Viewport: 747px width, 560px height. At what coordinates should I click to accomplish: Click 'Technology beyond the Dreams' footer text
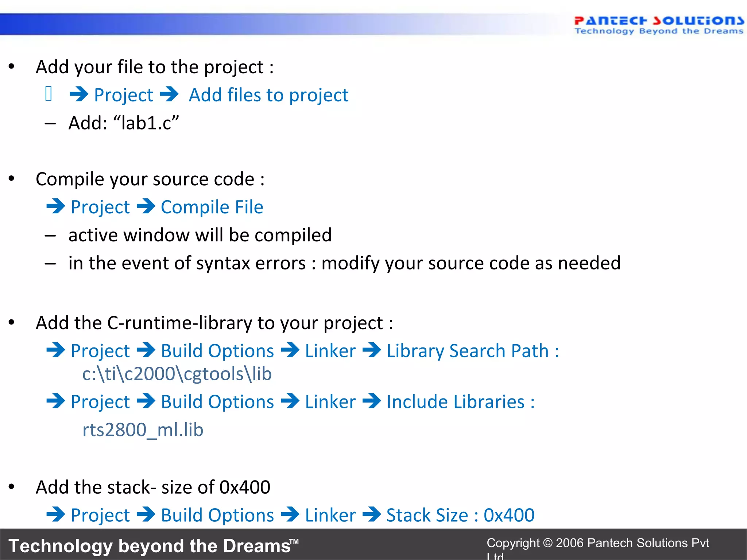(x=153, y=546)
